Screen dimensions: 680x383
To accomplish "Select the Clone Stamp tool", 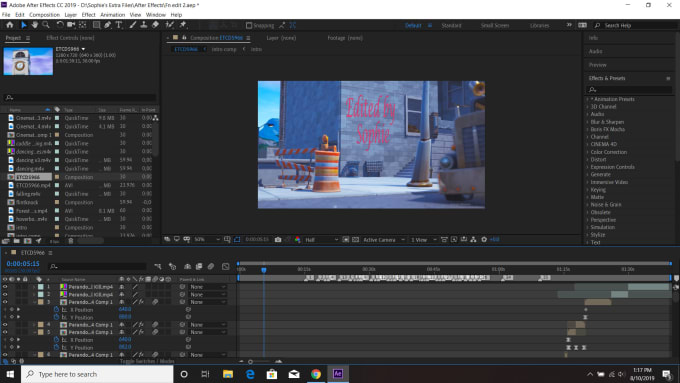I will pos(144,25).
